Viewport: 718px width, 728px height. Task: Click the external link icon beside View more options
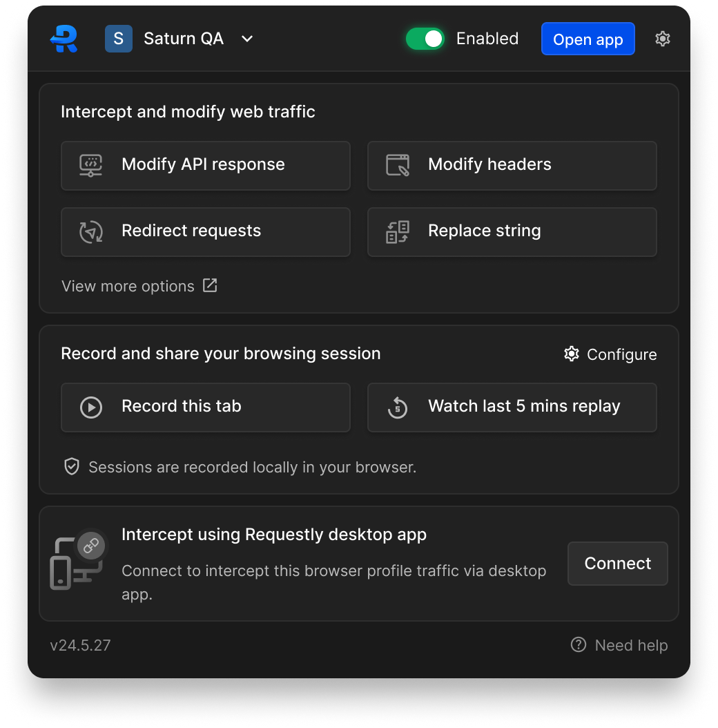pos(210,285)
